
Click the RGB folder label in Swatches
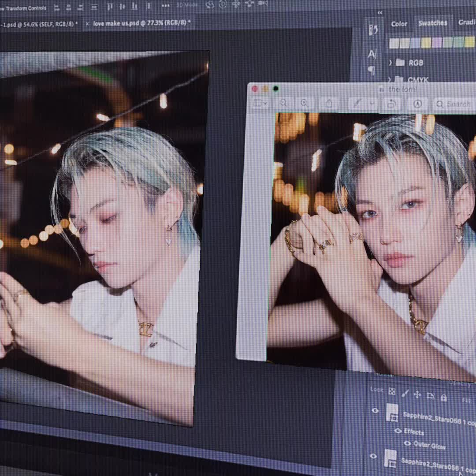point(416,63)
